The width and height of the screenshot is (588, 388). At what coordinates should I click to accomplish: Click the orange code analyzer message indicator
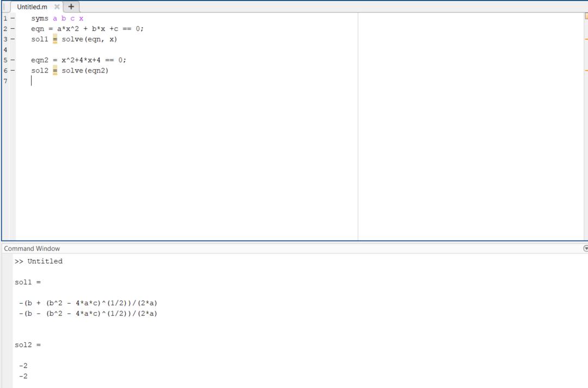point(586,16)
